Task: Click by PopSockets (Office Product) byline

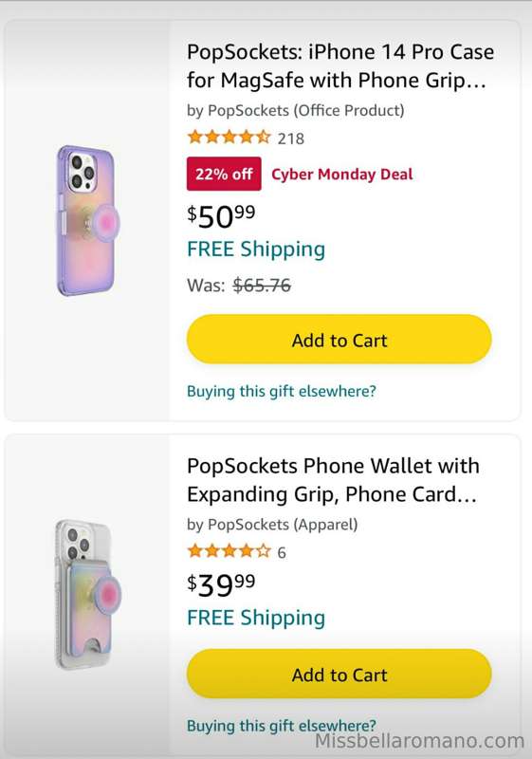Action: (x=296, y=111)
